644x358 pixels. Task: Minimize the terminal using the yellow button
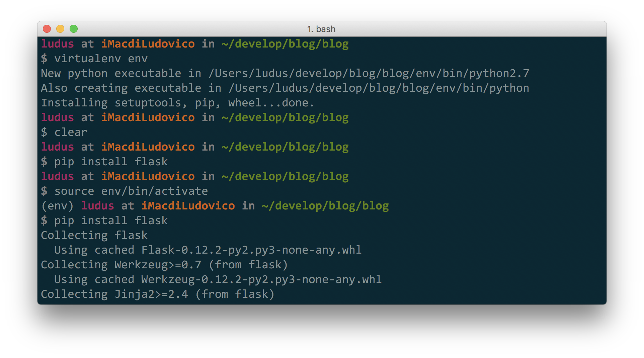pyautogui.click(x=60, y=29)
